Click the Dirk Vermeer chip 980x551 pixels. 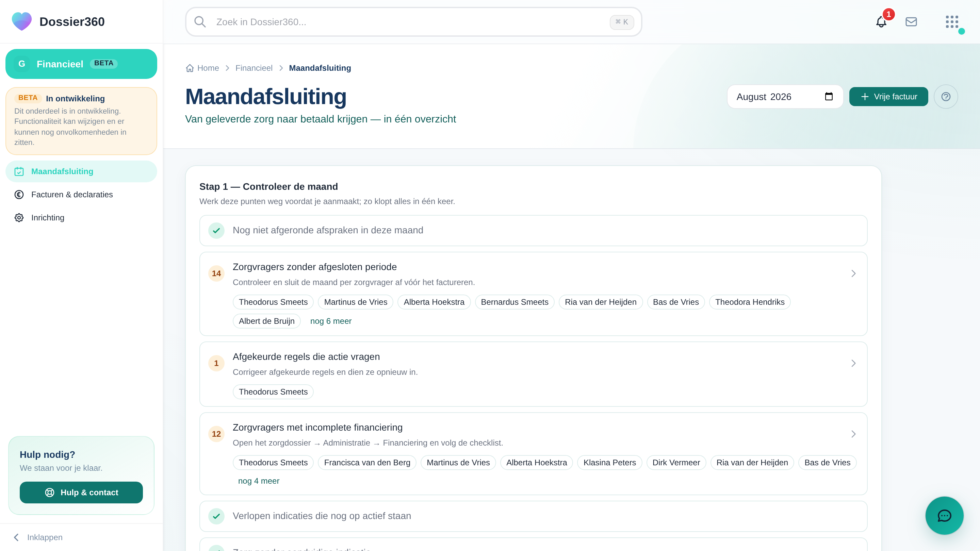click(x=676, y=463)
